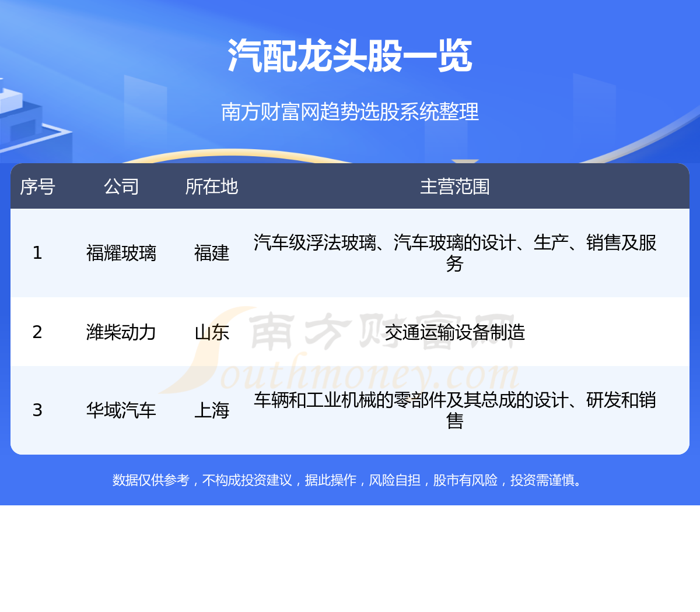Click the title 汽配龙头股一览

(350, 56)
